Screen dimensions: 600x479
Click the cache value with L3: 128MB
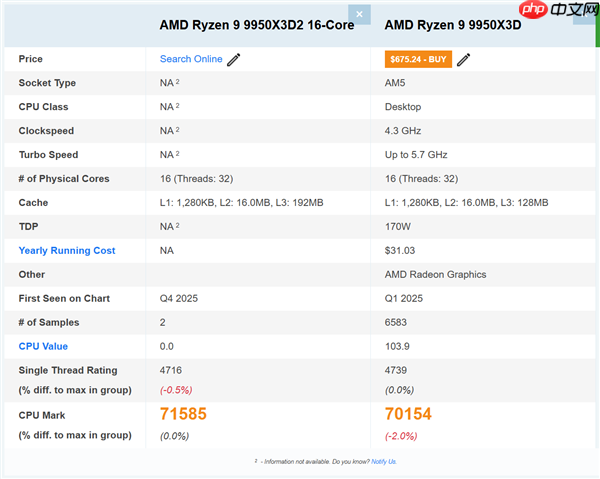click(x=466, y=203)
